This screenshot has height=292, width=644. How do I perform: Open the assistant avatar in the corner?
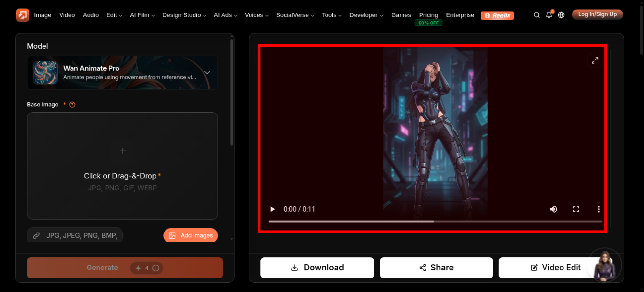pyautogui.click(x=605, y=265)
